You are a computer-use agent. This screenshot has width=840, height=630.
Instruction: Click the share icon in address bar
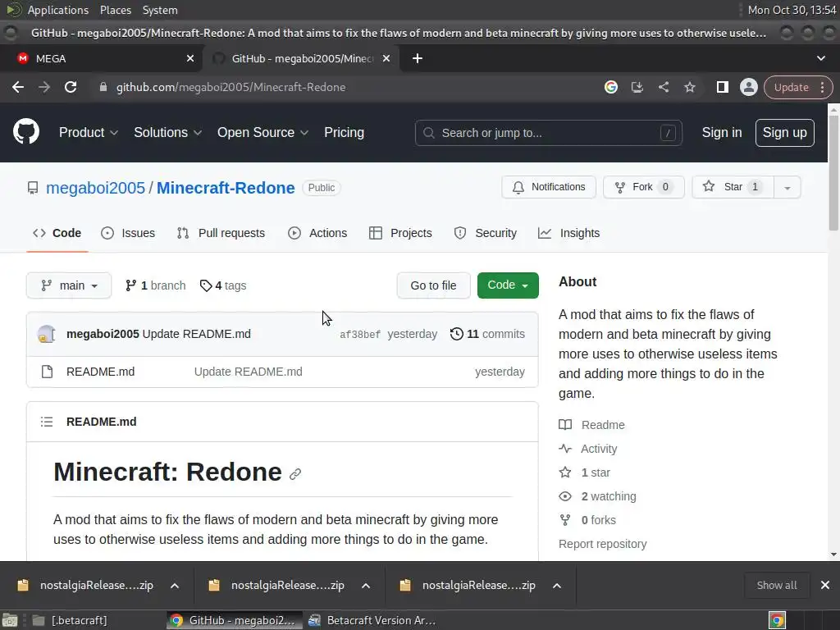click(663, 87)
